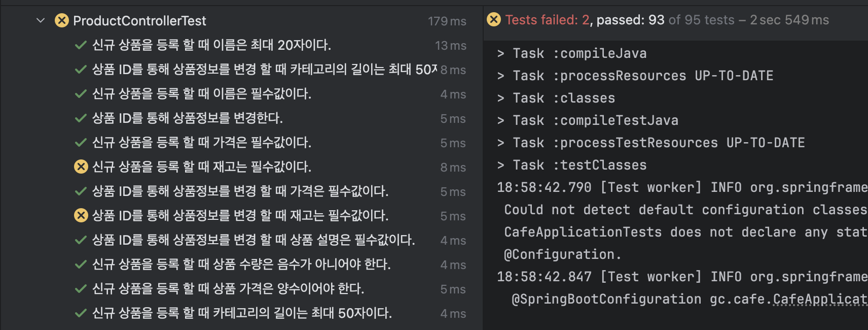Click the red failed icon in test summary
This screenshot has width=868, height=330.
coord(494,20)
